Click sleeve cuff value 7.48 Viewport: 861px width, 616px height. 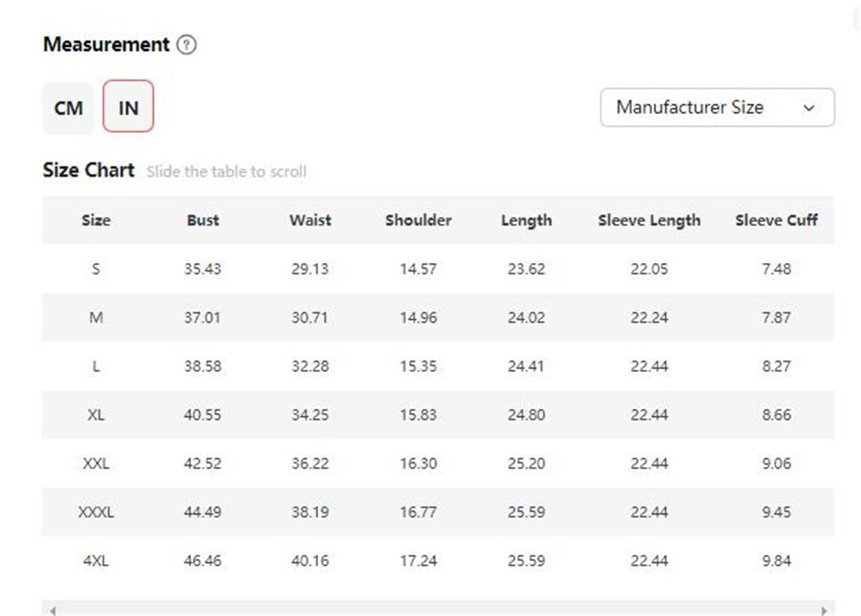(x=776, y=269)
